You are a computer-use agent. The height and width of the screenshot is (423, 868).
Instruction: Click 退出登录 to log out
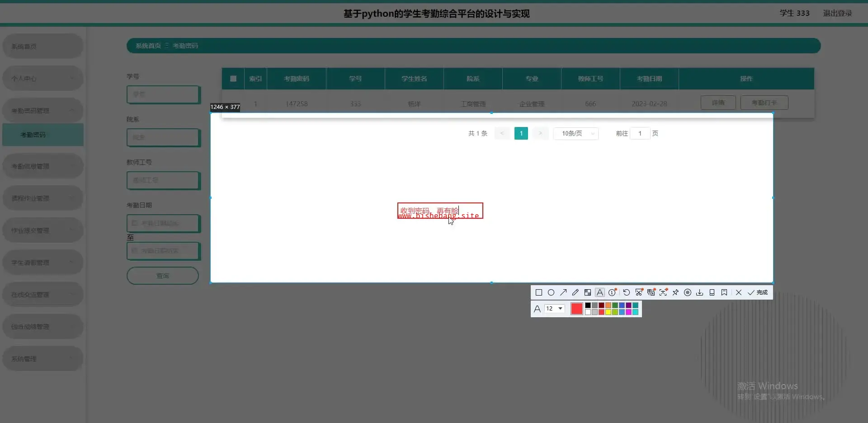click(837, 13)
